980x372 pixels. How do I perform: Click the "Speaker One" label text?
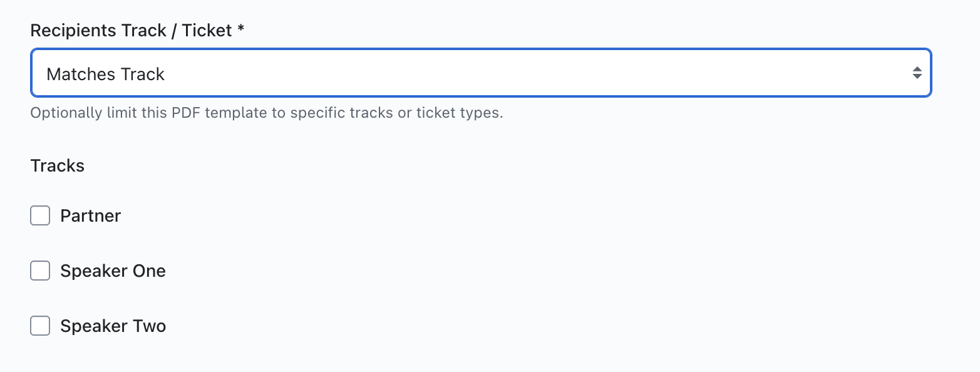113,271
